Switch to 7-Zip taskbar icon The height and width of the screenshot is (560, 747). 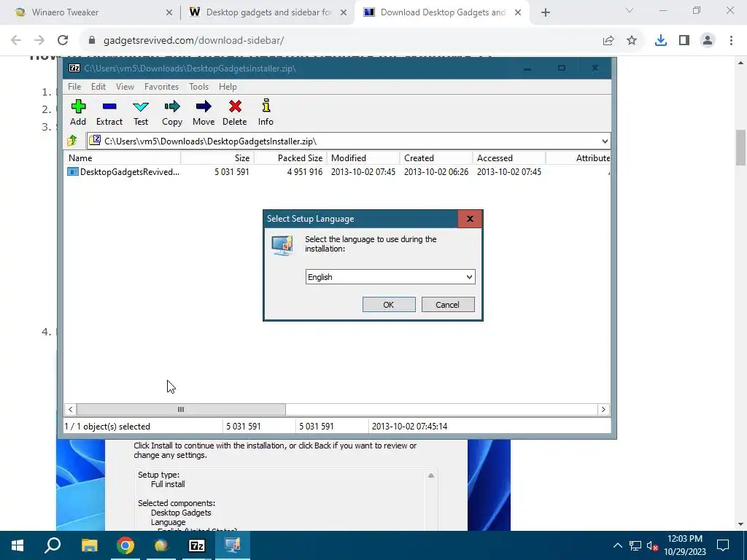pos(197,545)
